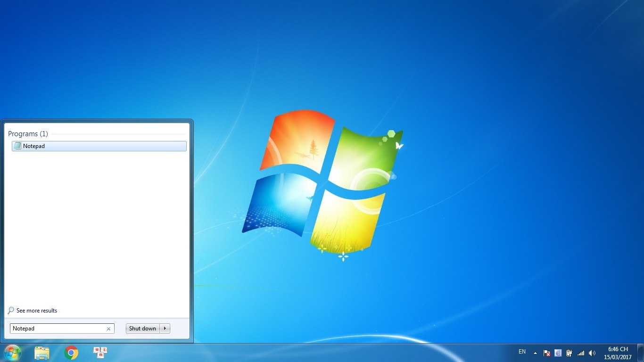Expand the Shut down options arrow

tap(165, 329)
